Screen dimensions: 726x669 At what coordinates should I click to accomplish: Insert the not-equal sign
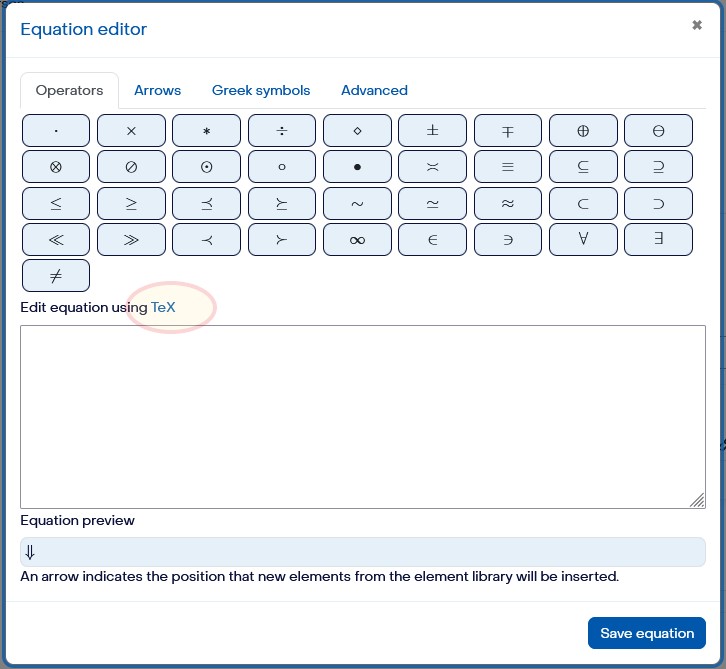coord(56,276)
